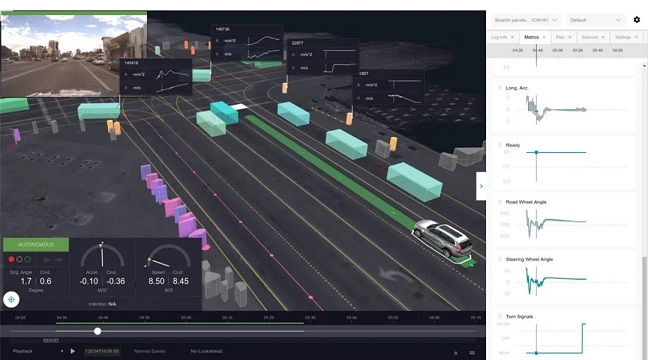Open the Default layout dropdown
The width and height of the screenshot is (648, 360).
click(596, 20)
